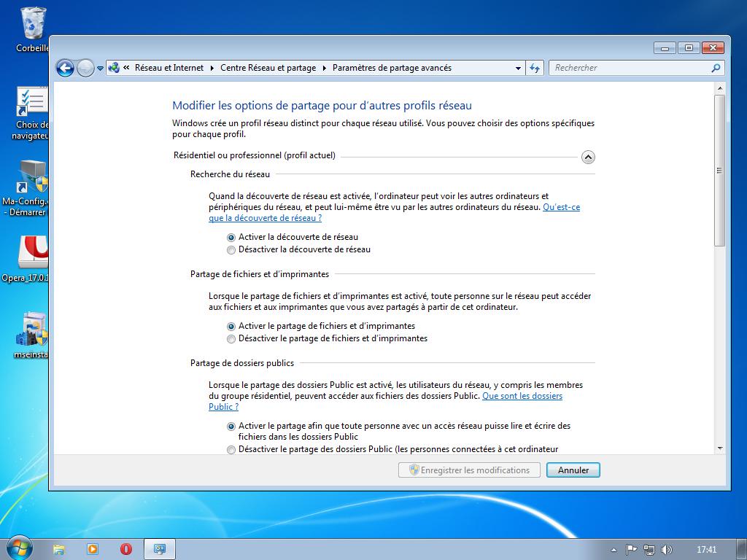Open Windows Media Player from taskbar

click(93, 549)
